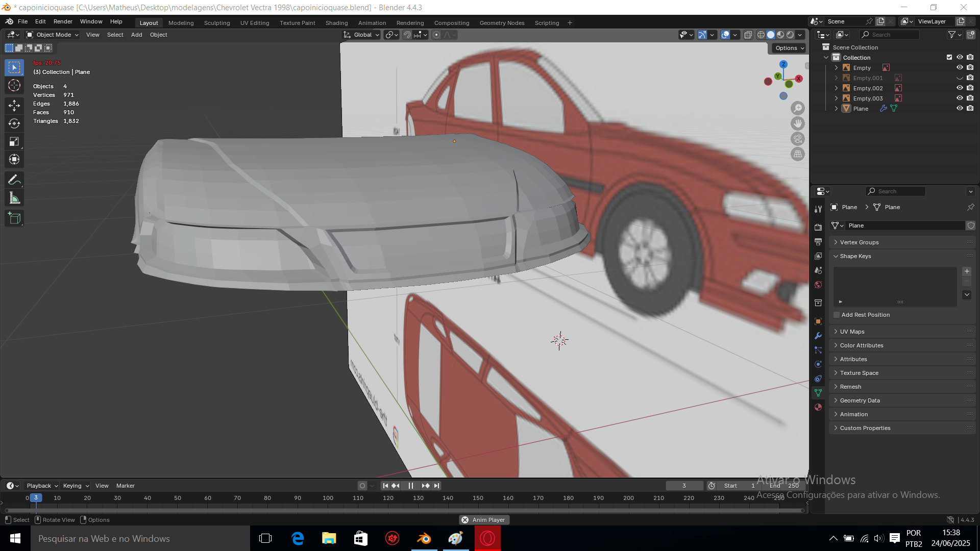Viewport: 980px width, 551px height.
Task: Select the Scale tool
Action: click(14, 141)
